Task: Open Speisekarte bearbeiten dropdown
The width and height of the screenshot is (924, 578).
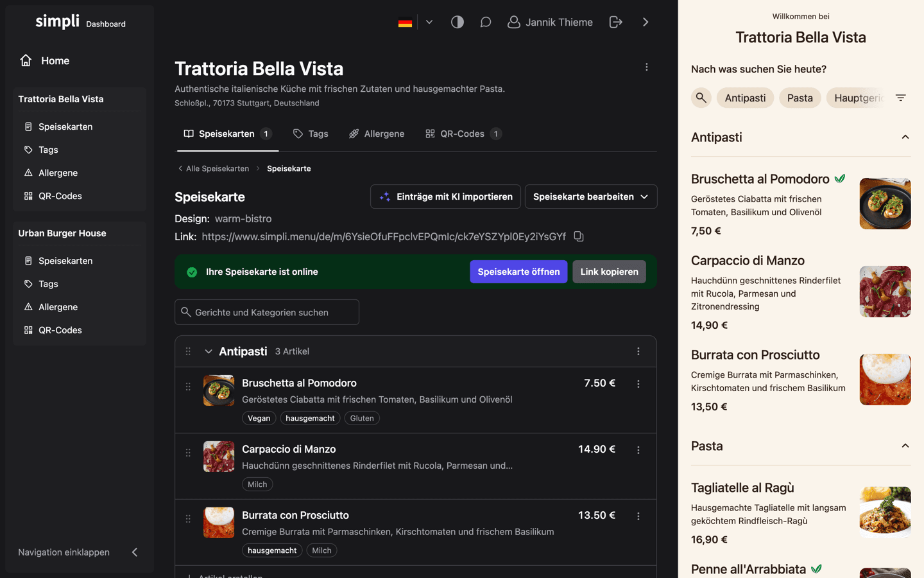Action: click(591, 197)
